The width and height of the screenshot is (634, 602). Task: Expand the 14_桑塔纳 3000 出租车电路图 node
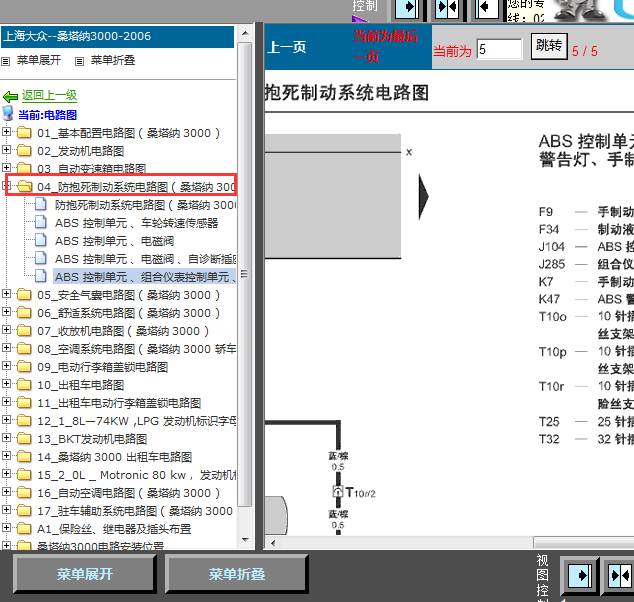tap(6, 456)
